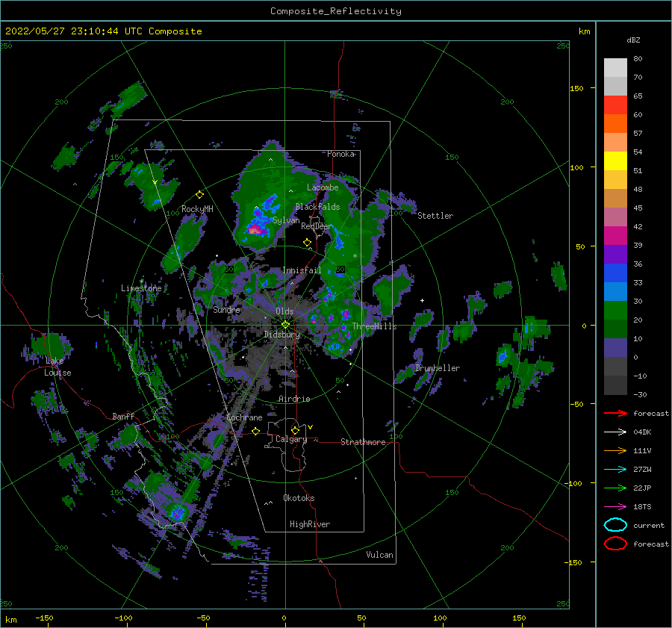Pick the bright yellow 54 dBZ swatch
672x628 pixels.
(x=615, y=161)
